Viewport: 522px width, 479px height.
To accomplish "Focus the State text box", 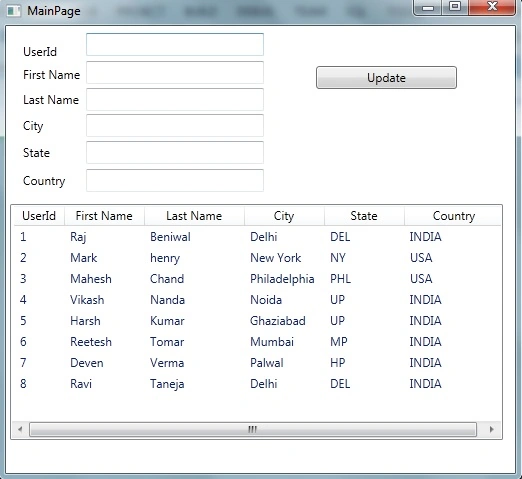I will click(x=175, y=152).
